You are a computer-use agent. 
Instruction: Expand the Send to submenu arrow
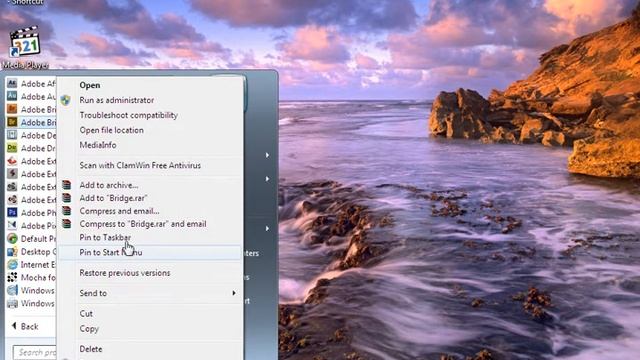click(x=234, y=293)
